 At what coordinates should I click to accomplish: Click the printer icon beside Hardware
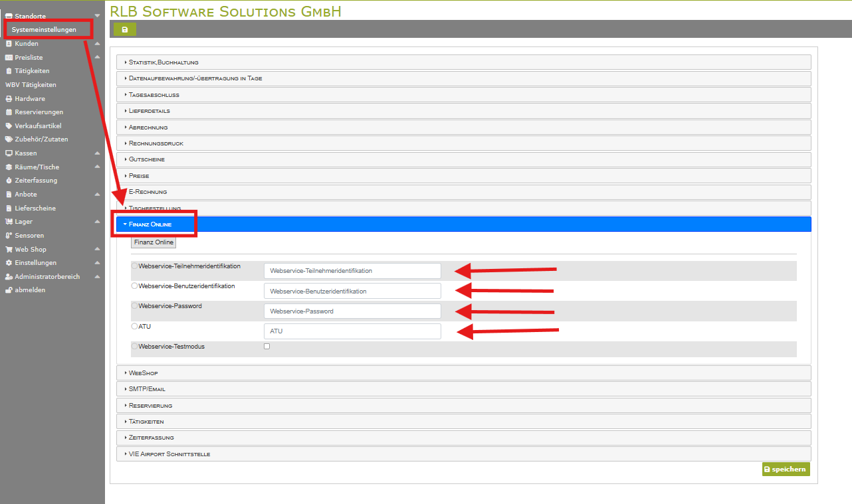tap(9, 99)
